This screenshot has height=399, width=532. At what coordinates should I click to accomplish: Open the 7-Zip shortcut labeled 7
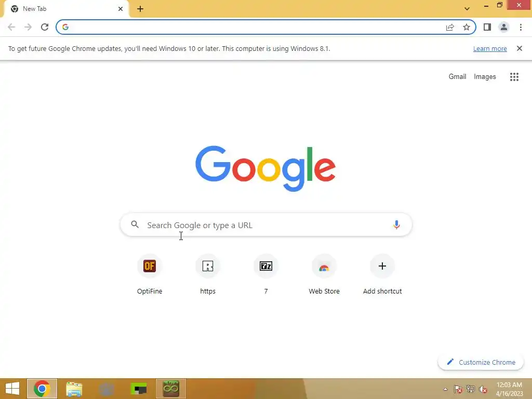(x=266, y=274)
